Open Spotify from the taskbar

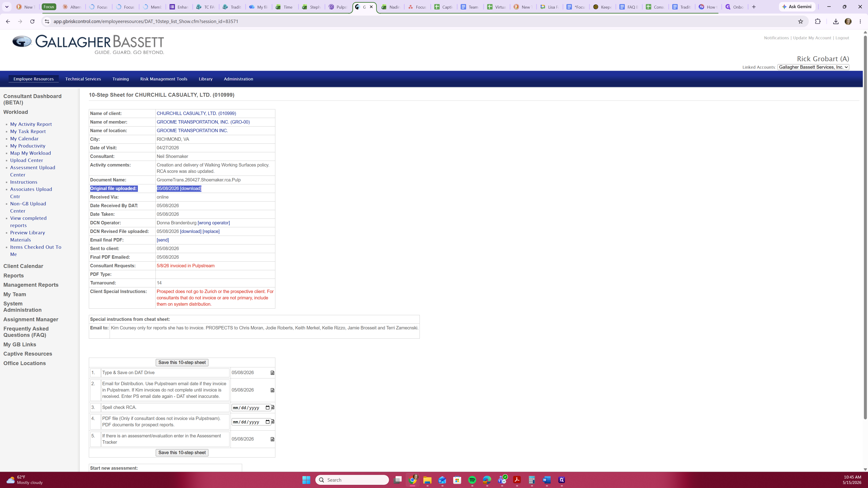click(x=472, y=480)
